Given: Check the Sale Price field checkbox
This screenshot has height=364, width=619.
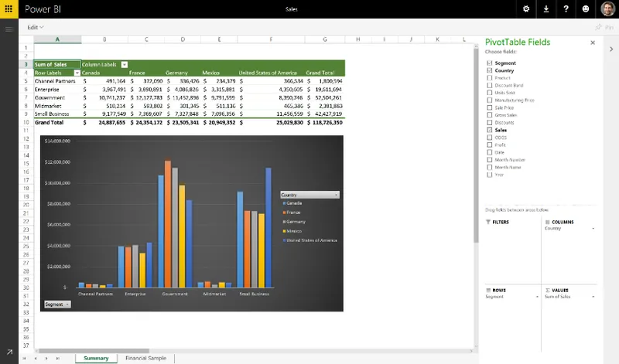Looking at the screenshot, I should [490, 107].
